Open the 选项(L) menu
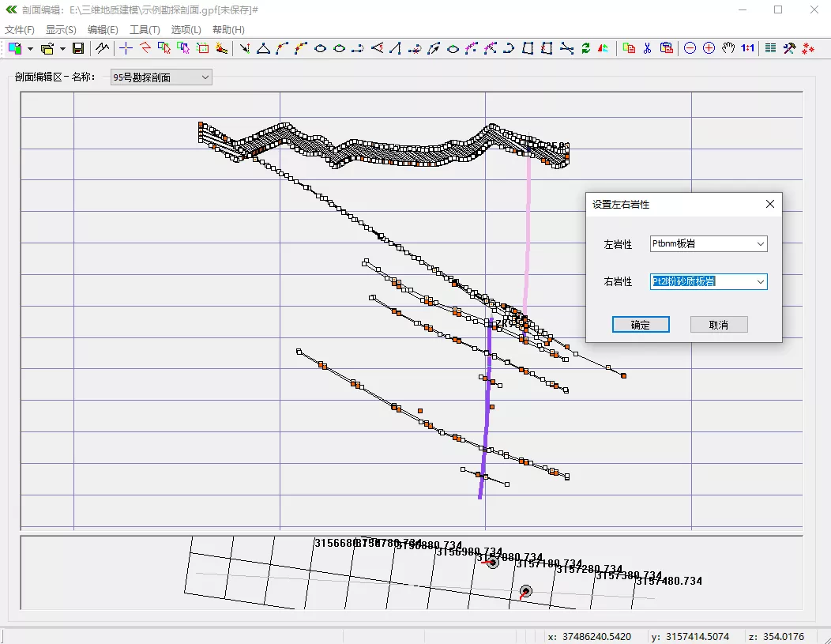 click(x=186, y=30)
